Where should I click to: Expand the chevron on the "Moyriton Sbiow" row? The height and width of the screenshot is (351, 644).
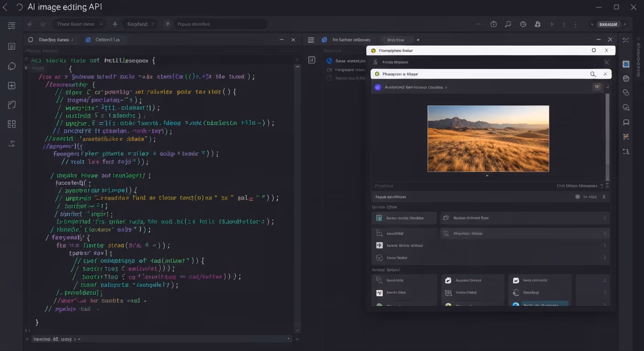605,234
